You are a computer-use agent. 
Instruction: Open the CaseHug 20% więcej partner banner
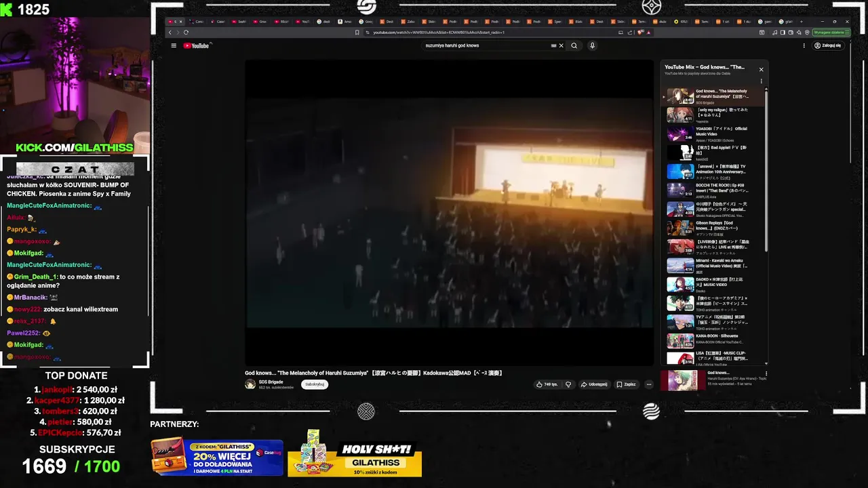click(217, 457)
